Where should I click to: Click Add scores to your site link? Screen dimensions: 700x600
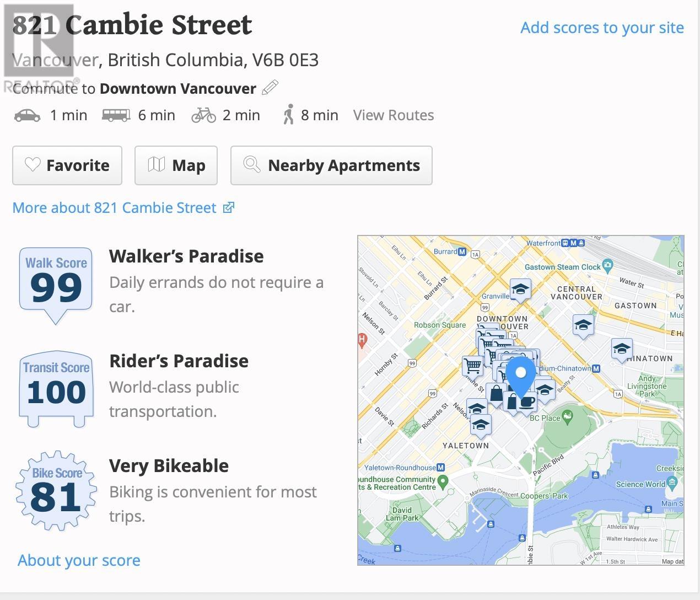602,28
